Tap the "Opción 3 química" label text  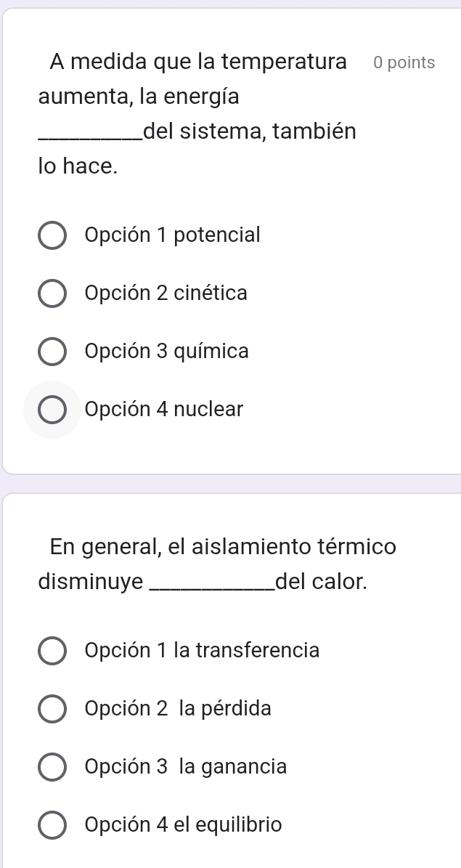point(166,352)
